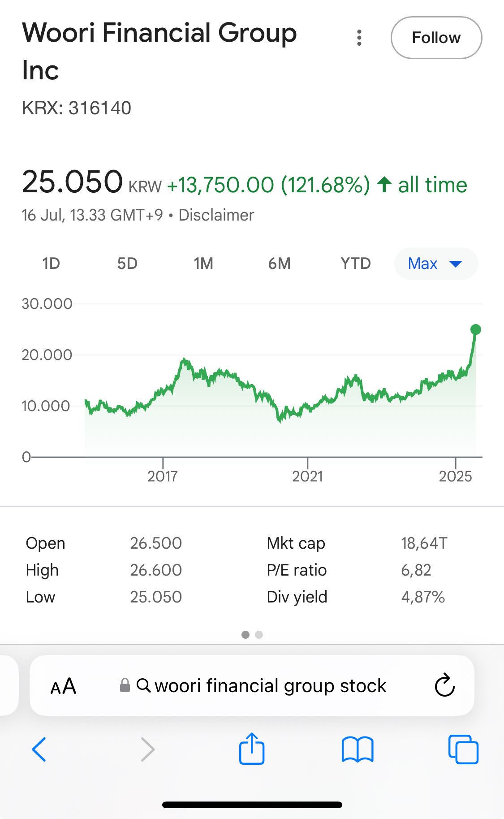
Task: Expand the Max range dropdown arrow
Action: coord(456,264)
